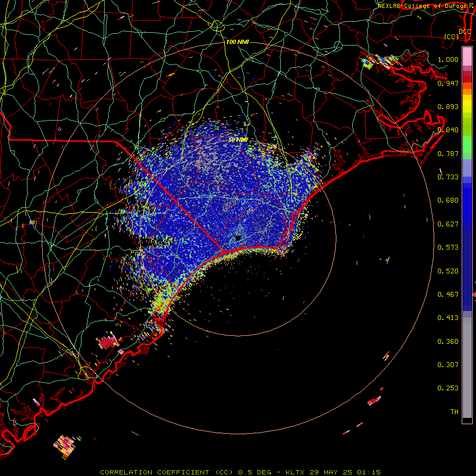Select the 0.360 scale value

448,342
